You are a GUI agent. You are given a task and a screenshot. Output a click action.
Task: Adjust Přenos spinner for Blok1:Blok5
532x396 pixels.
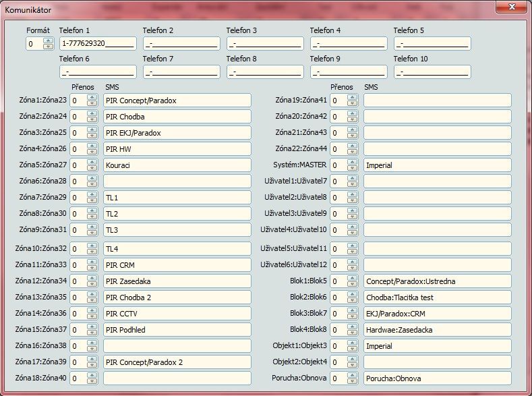click(x=352, y=281)
